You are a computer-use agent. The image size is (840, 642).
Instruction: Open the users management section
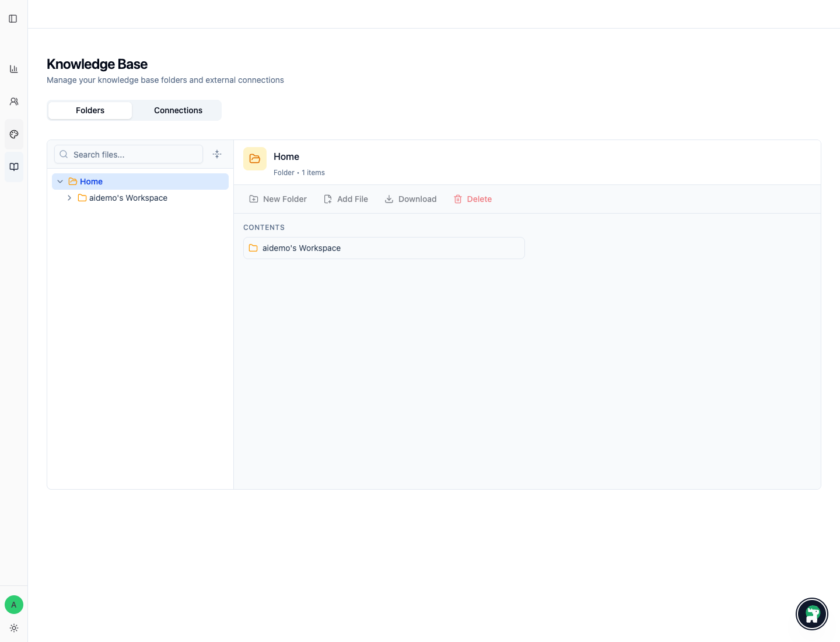coord(13,101)
